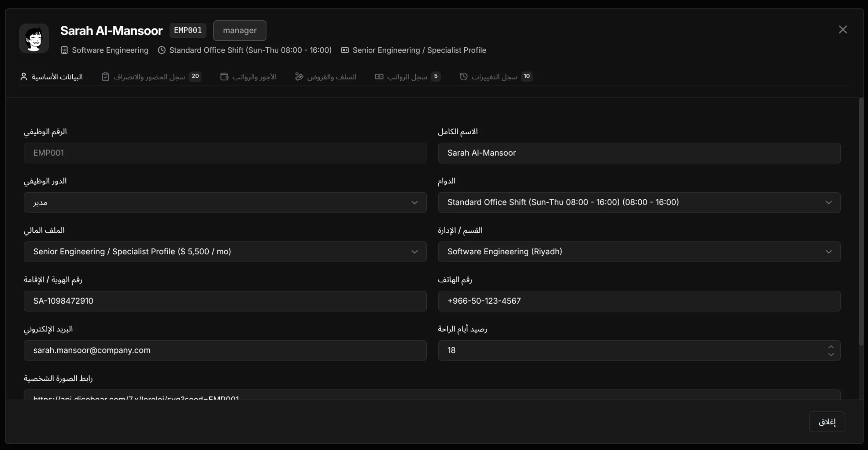The width and height of the screenshot is (868, 450).
Task: View the سجل التغييرات tab
Action: pos(496,77)
